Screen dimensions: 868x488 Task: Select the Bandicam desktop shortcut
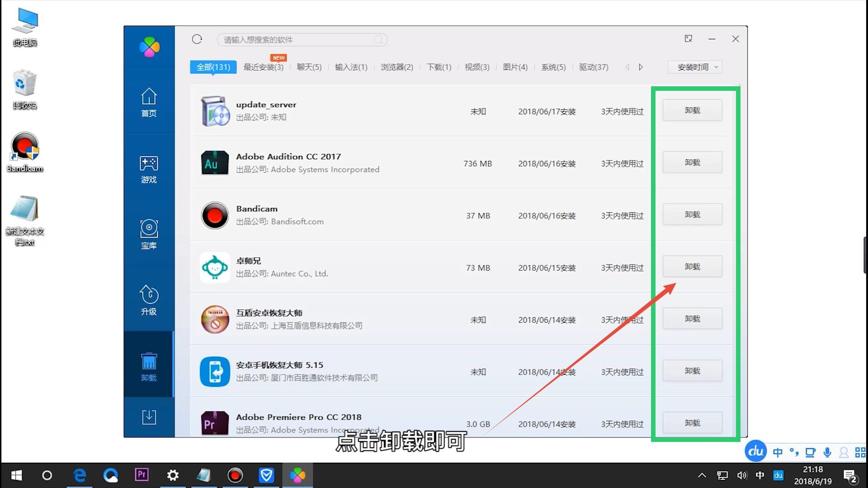(25, 152)
